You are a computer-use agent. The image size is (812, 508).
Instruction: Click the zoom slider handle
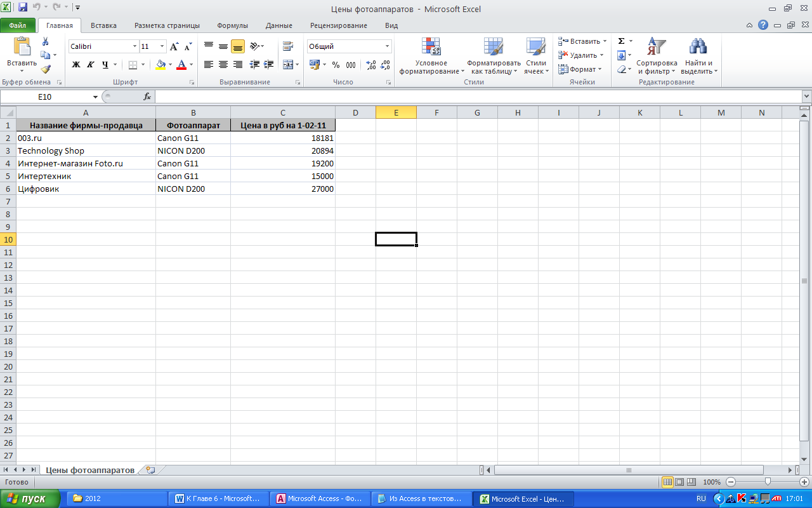(x=768, y=482)
